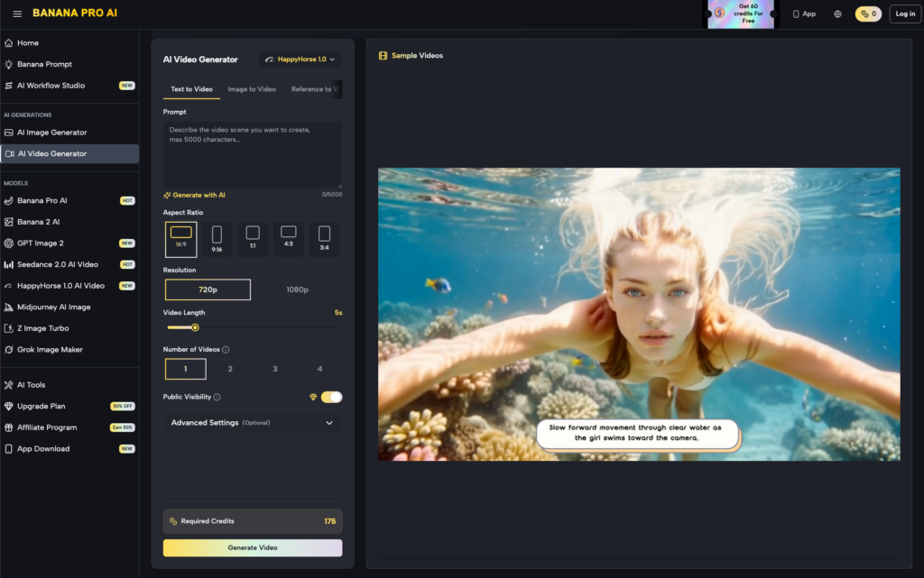Click the "Sample Videos" heading
The image size is (924, 578).
click(417, 55)
